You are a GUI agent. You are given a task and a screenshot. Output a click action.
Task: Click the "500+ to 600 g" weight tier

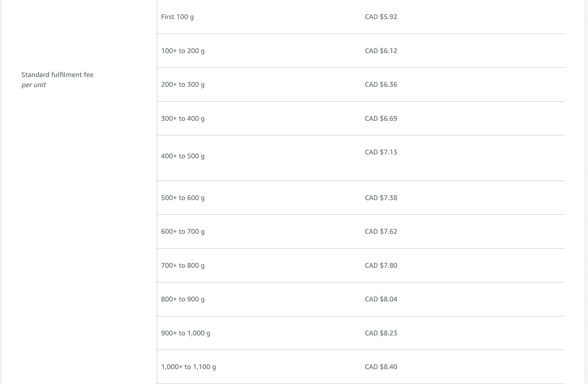coord(183,198)
